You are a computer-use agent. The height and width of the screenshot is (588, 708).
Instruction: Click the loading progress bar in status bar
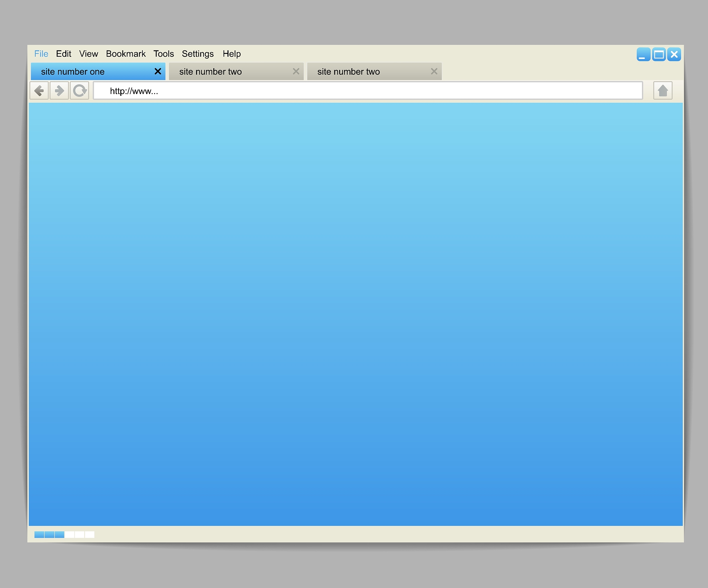click(x=64, y=534)
